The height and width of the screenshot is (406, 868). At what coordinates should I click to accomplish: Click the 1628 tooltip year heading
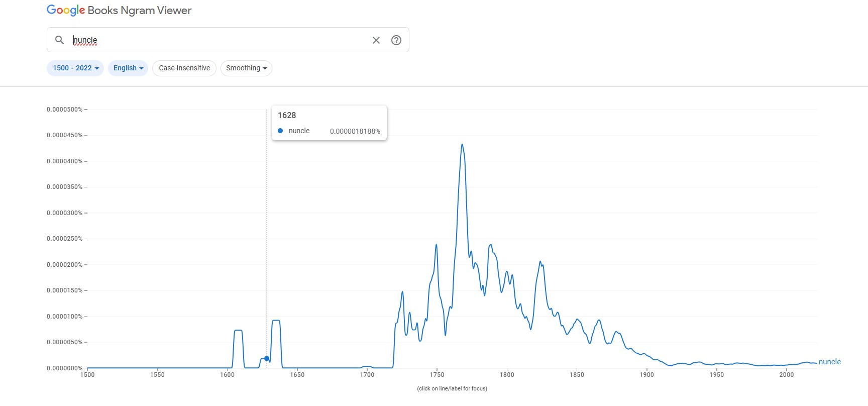[287, 115]
